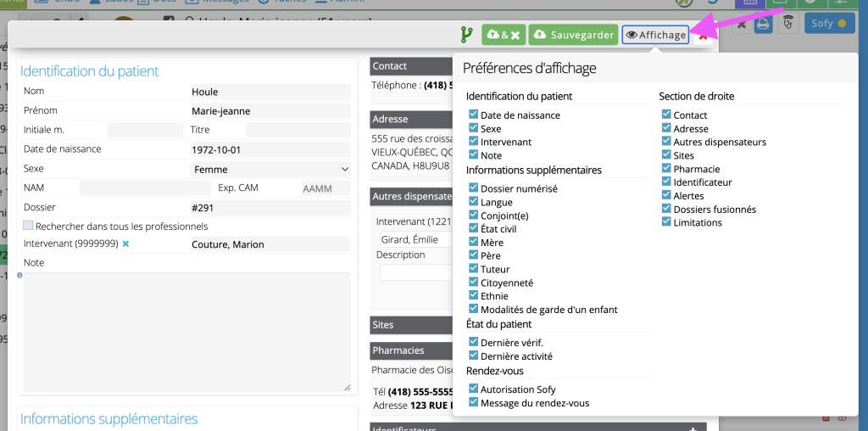
Task: Click inside the Note text area
Action: tap(186, 332)
